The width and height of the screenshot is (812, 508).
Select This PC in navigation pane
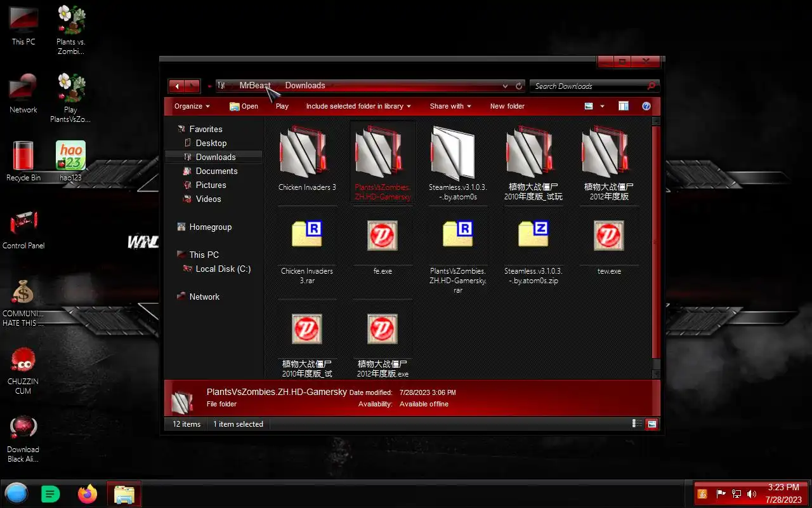tap(204, 255)
